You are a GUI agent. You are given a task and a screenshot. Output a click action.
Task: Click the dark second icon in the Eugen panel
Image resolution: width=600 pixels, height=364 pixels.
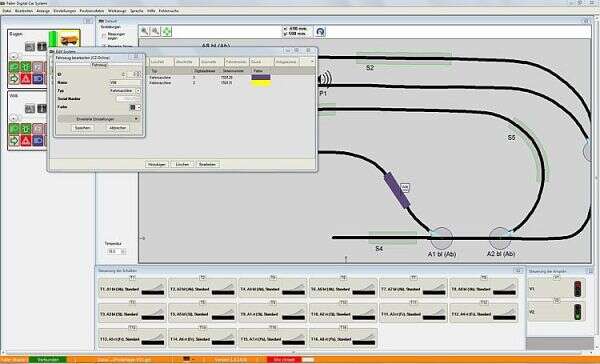pyautogui.click(x=42, y=47)
